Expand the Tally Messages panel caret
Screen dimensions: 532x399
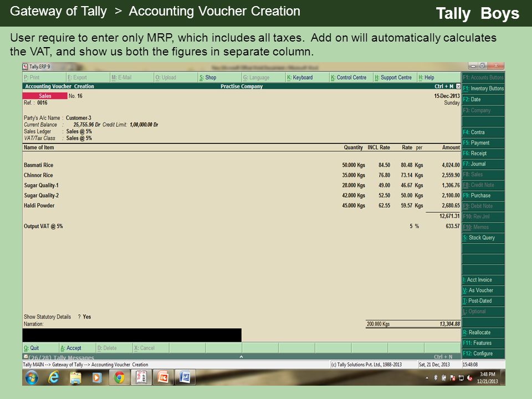(241, 356)
